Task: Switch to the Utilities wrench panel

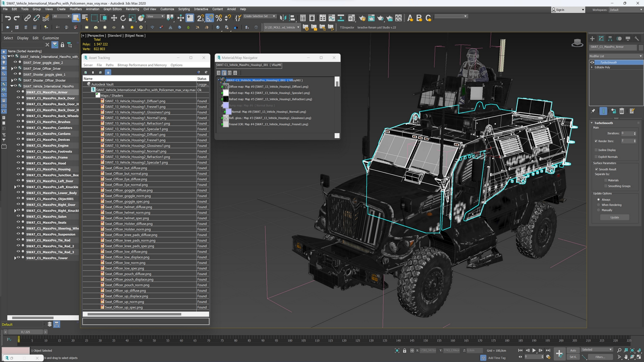Action: 637,39
